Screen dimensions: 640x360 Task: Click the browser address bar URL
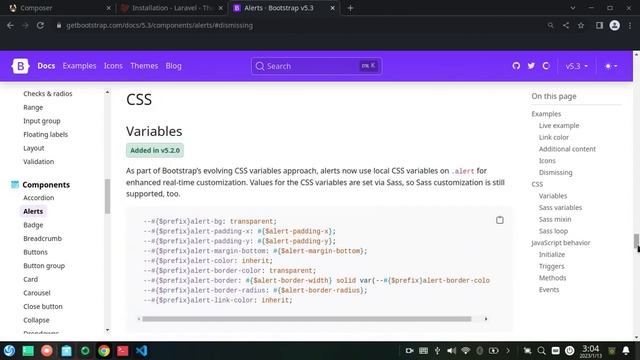159,25
